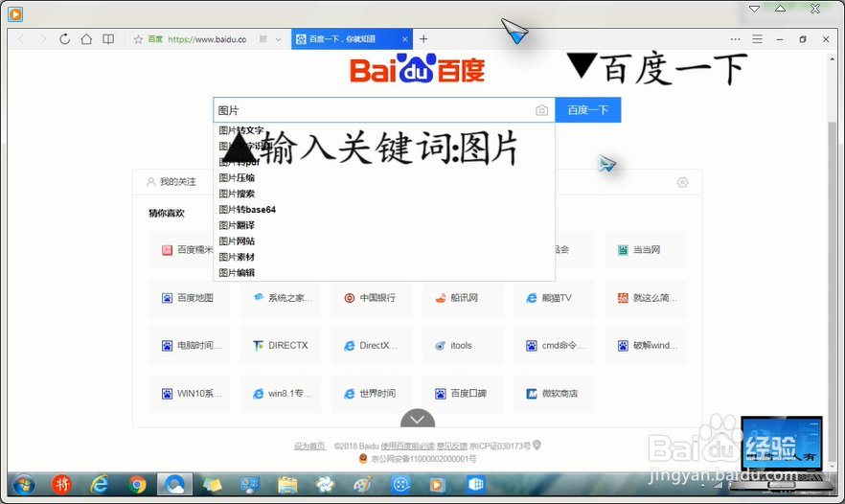Click the browser refresh icon

[65, 39]
